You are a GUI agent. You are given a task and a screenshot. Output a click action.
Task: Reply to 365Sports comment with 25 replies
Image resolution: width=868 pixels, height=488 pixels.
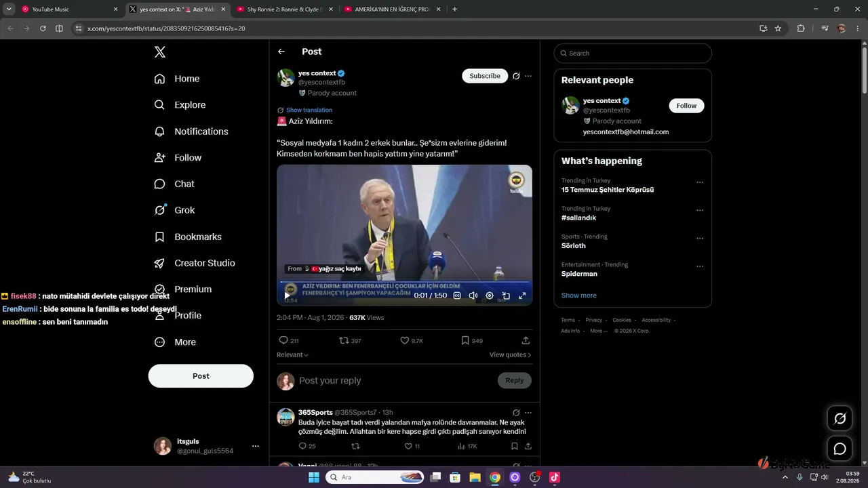point(307,446)
